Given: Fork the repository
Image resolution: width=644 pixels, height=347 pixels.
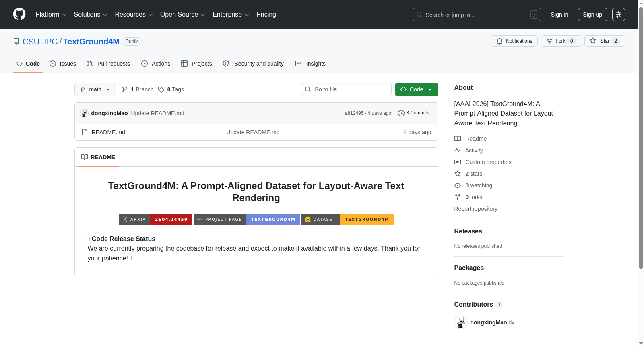Looking at the screenshot, I should 561,41.
